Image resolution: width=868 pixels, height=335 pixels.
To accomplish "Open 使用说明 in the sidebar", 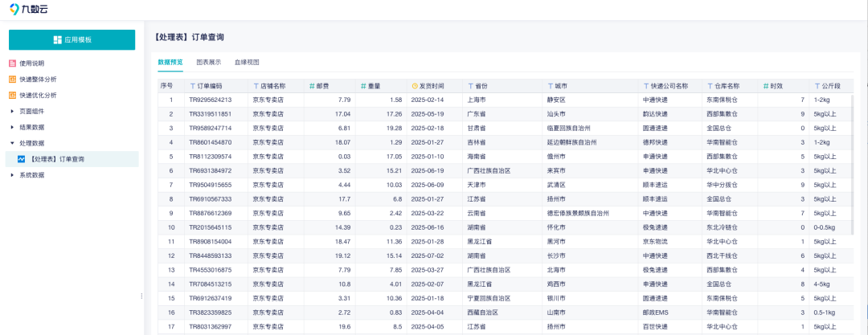I will tap(31, 63).
